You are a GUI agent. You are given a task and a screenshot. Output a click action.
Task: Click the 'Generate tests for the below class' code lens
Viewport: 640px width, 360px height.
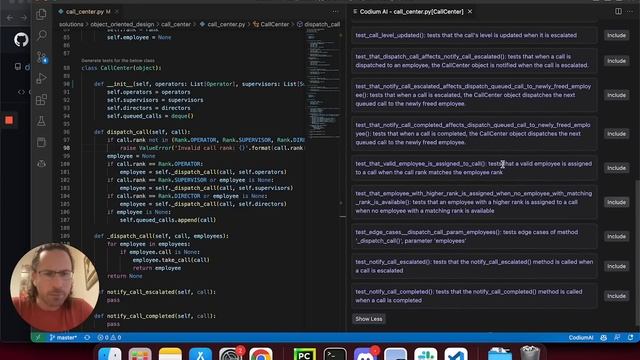118,60
